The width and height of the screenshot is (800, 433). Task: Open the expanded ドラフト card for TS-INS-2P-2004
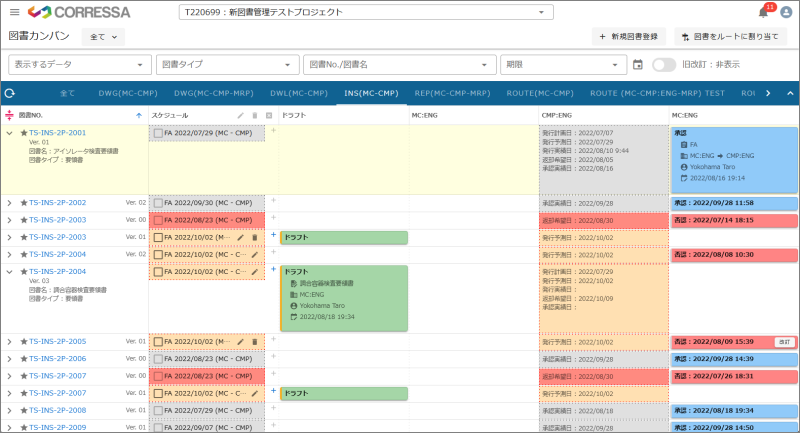pyautogui.click(x=344, y=298)
